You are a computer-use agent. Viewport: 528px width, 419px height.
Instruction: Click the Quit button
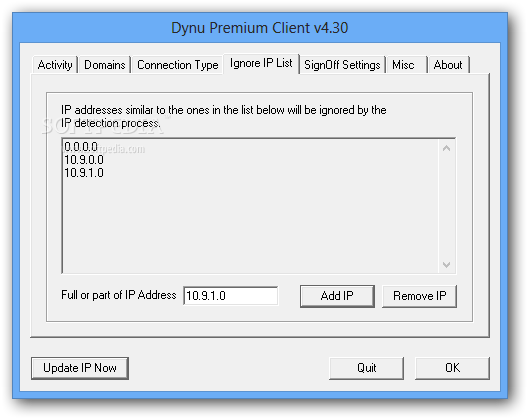(366, 368)
